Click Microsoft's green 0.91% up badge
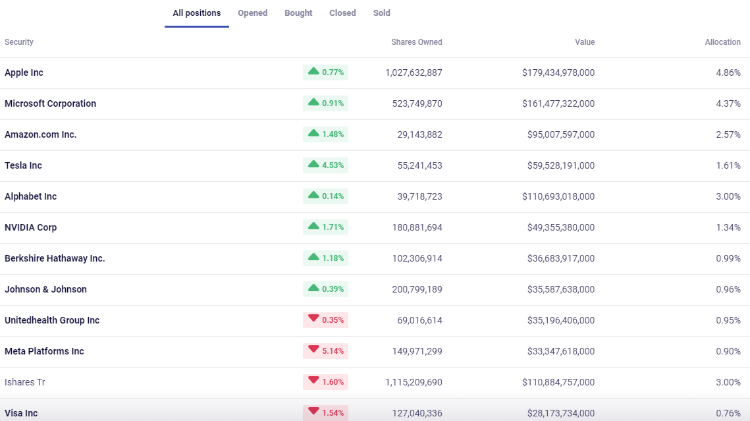 coord(325,103)
